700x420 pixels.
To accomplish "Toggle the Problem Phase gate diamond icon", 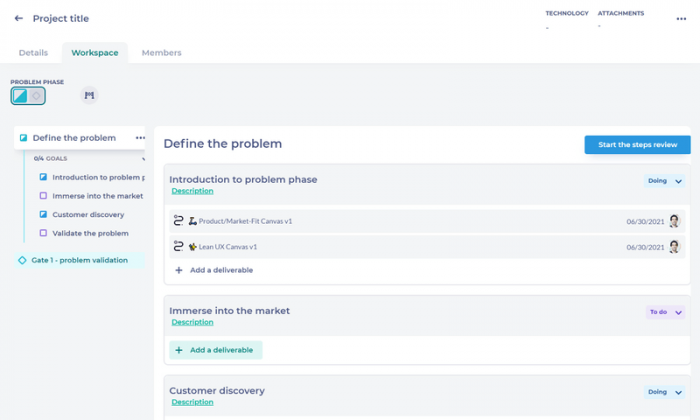I will [x=36, y=96].
